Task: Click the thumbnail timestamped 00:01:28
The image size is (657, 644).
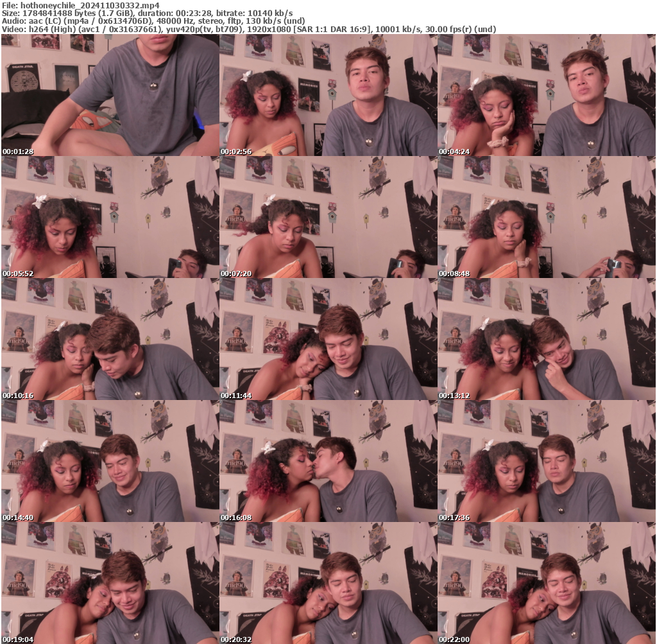Action: pos(110,95)
